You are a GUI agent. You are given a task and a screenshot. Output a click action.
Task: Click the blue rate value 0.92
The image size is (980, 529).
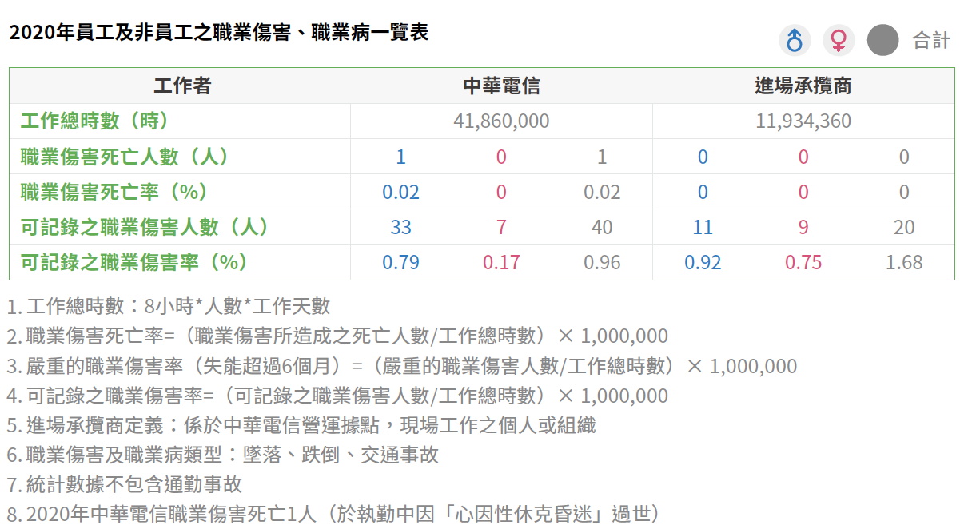click(x=703, y=262)
